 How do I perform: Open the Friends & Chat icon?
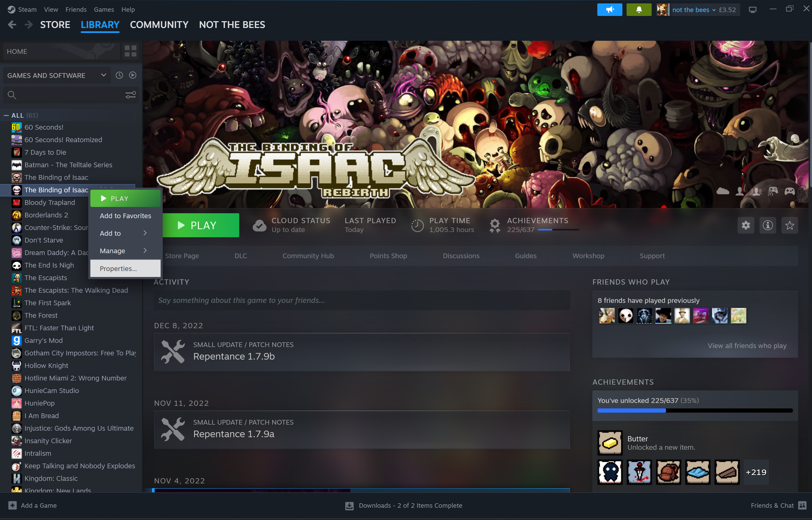802,505
